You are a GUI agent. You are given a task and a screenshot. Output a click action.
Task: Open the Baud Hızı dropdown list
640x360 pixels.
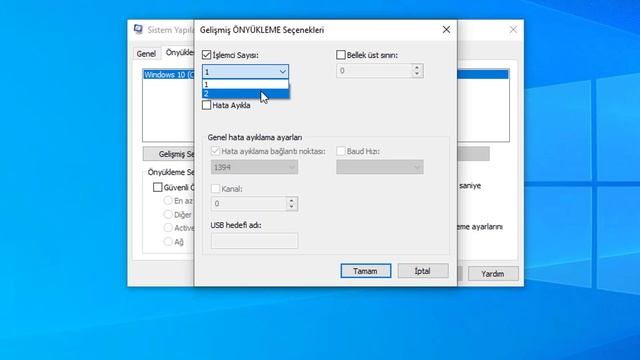click(380, 167)
